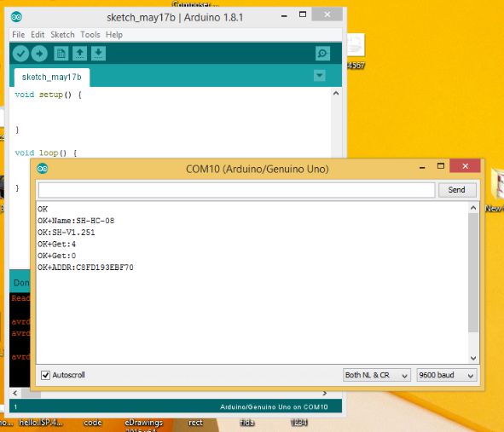Minimize the COM10 serial monitor window
The width and height of the screenshot is (504, 432).
(422, 167)
